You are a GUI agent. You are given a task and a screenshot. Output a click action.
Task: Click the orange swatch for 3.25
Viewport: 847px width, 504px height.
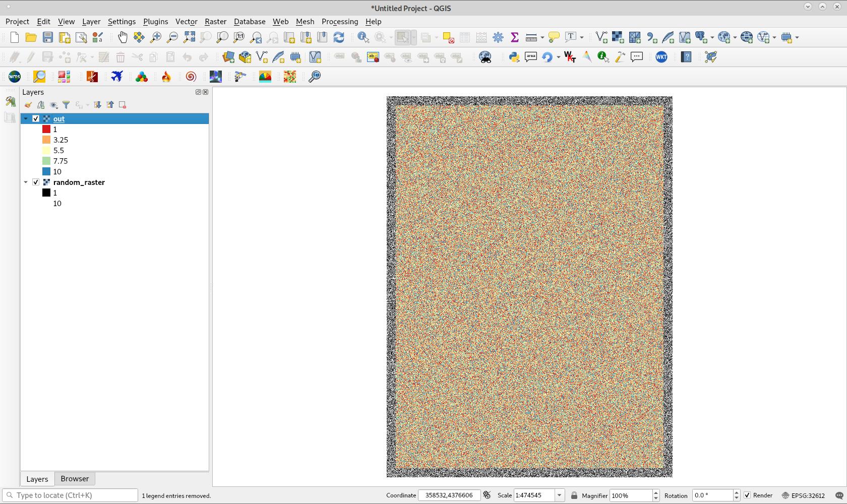pos(46,140)
